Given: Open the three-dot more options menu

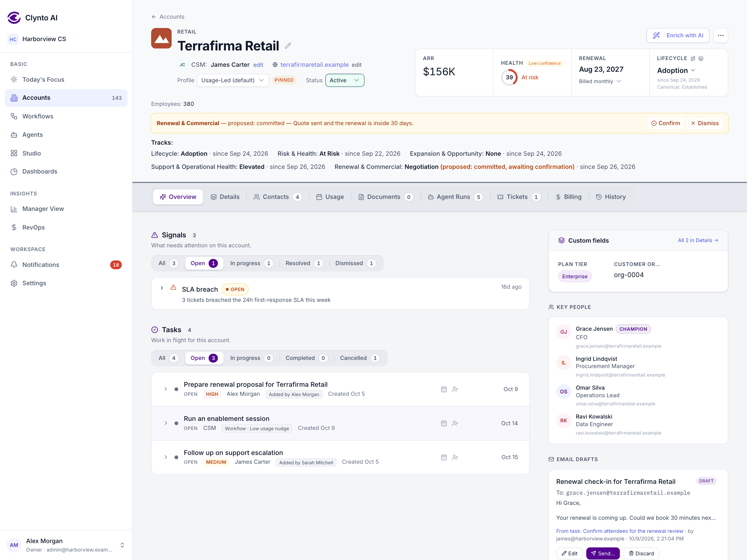Looking at the screenshot, I should [x=720, y=36].
